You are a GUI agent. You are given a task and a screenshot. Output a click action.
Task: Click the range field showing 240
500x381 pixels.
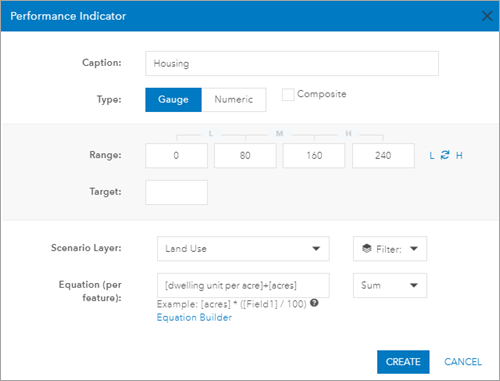pos(383,156)
